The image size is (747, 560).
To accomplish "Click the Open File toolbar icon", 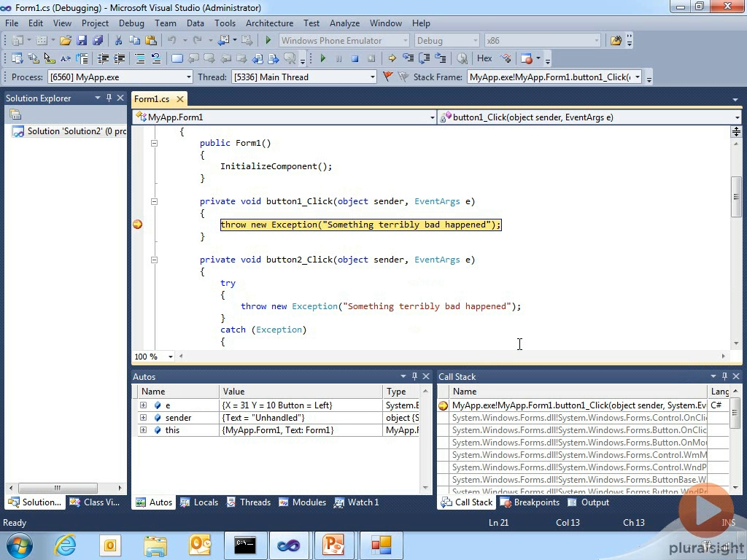I will [x=66, y=41].
